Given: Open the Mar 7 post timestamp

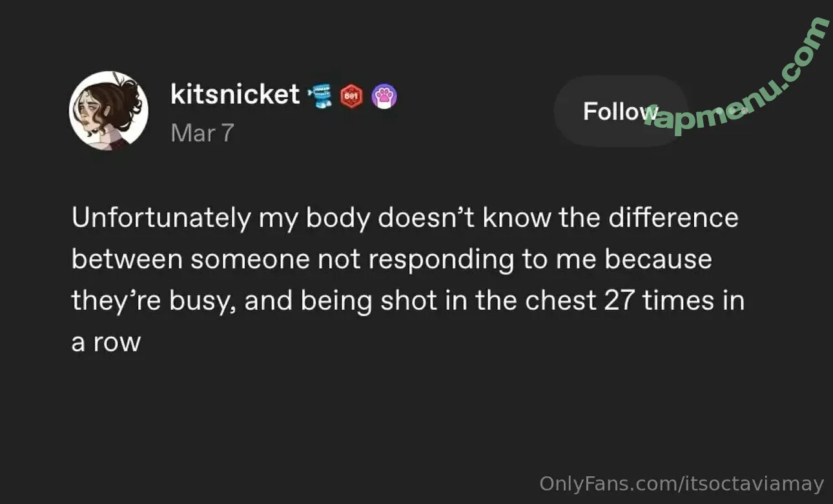Looking at the screenshot, I should [201, 133].
